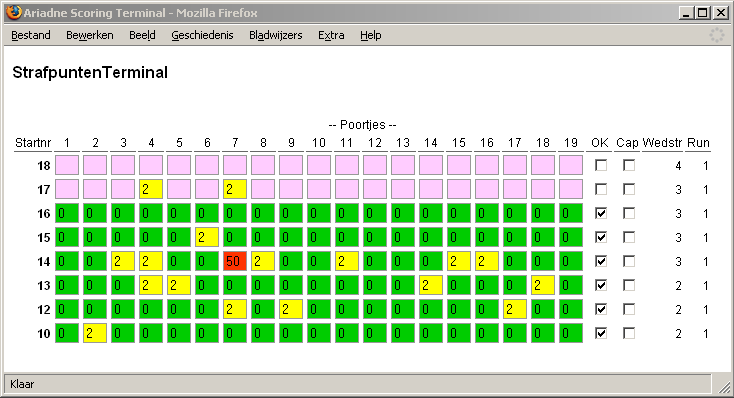Screen dimensions: 734x398
Task: Uncheck the OK checkbox for start number 16
Action: pyautogui.click(x=601, y=214)
